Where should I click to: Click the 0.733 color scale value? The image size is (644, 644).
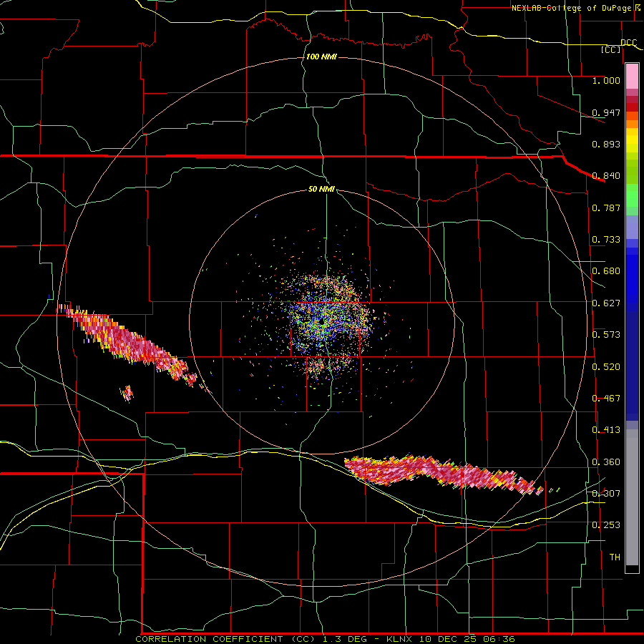(x=606, y=239)
